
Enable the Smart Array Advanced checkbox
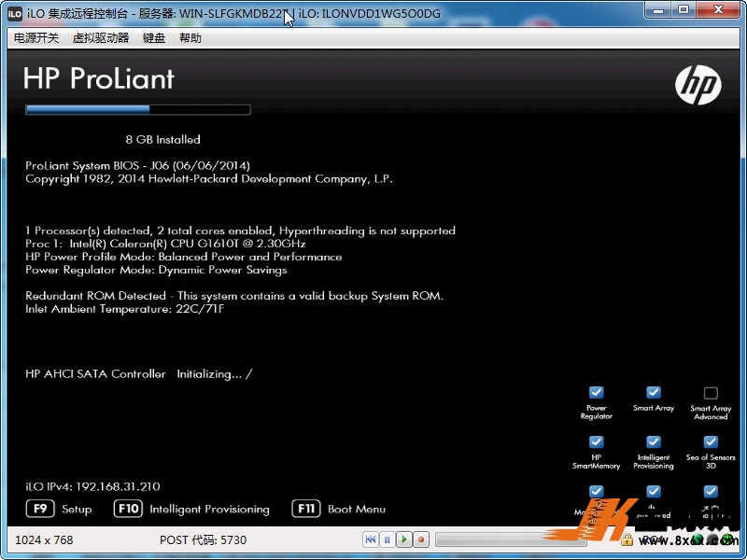pos(711,393)
